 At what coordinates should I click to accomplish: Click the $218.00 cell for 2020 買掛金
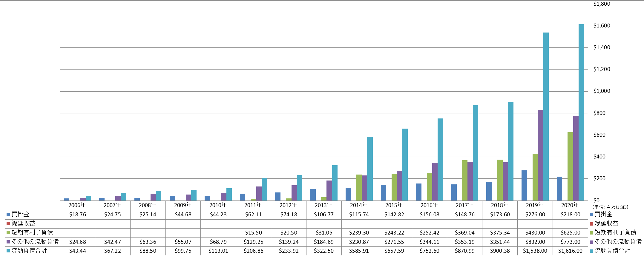pyautogui.click(x=571, y=215)
